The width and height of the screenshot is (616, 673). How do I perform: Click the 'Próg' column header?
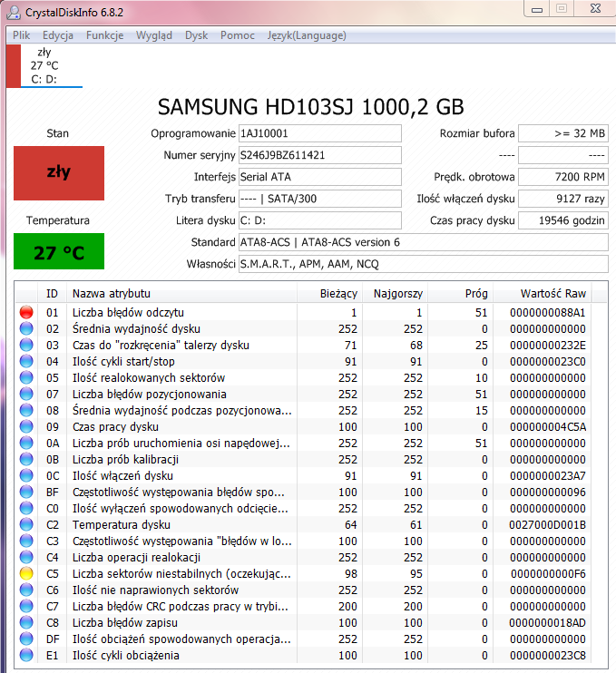(460, 294)
